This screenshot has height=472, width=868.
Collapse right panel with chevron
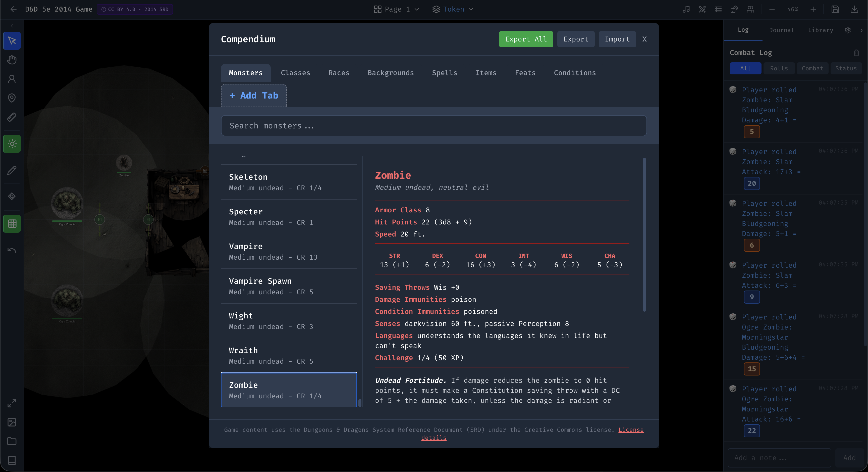[861, 30]
